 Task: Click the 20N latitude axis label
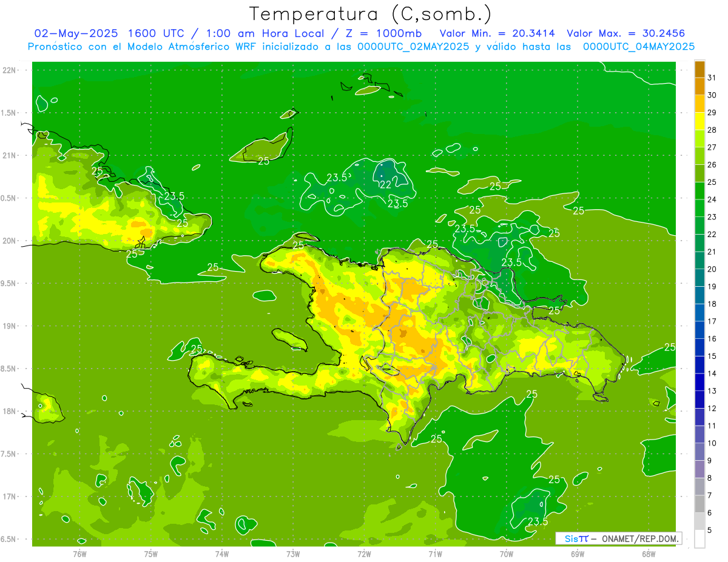click(x=9, y=241)
